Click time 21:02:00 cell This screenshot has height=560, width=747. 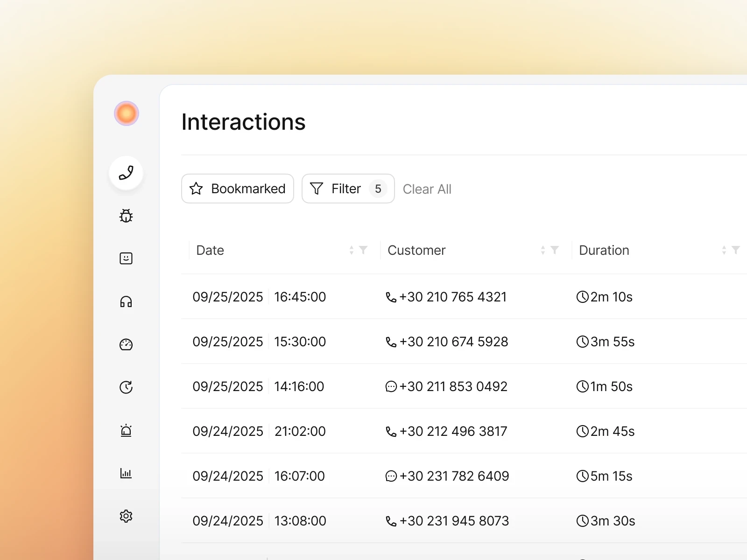pyautogui.click(x=300, y=431)
